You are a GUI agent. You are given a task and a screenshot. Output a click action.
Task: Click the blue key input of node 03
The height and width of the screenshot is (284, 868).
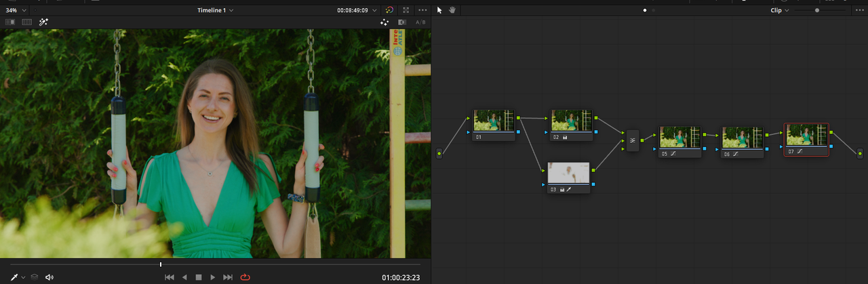544,184
